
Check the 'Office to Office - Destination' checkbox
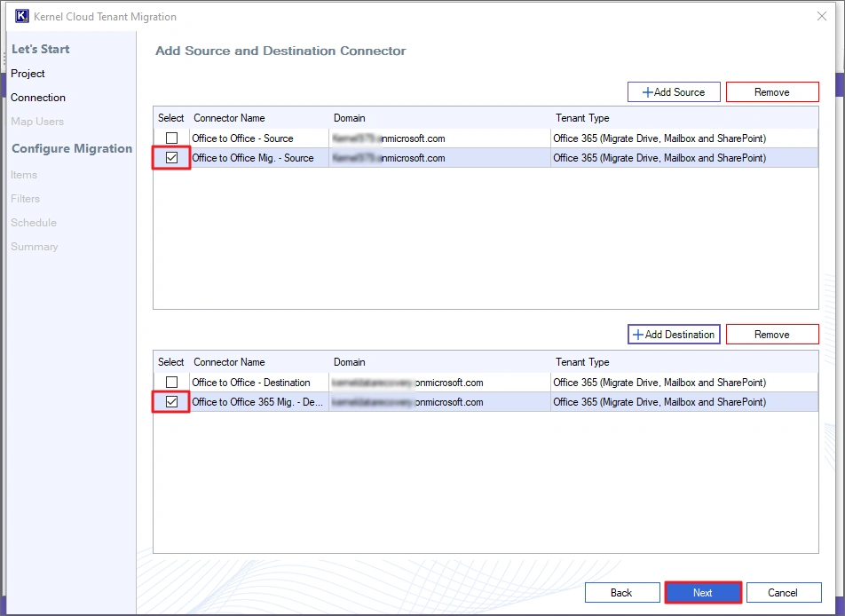pos(170,382)
